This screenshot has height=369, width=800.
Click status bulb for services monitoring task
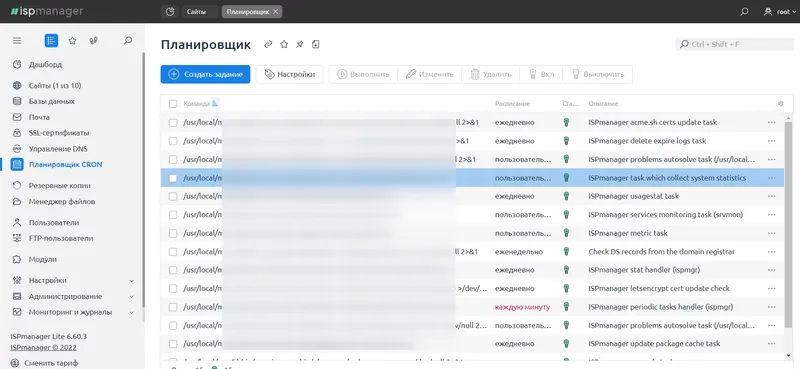click(x=566, y=214)
